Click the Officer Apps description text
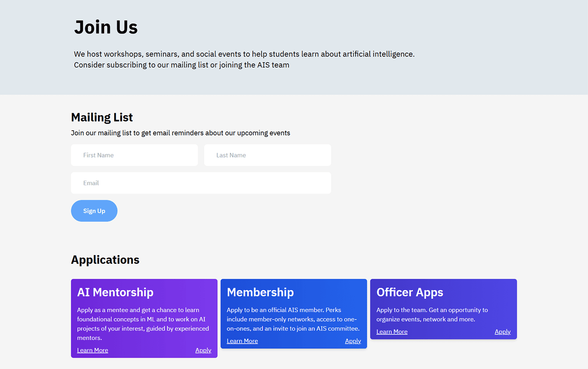Image resolution: width=588 pixels, height=369 pixels. [432, 315]
